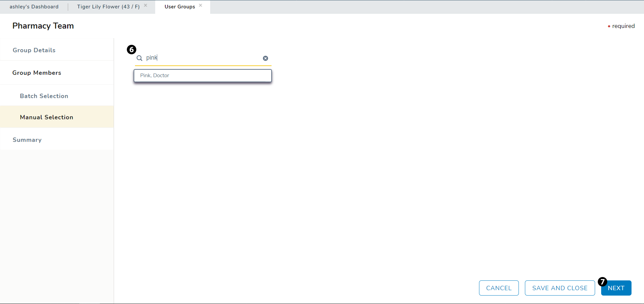This screenshot has height=304, width=644.
Task: Jump to the Summary step
Action: pos(27,140)
